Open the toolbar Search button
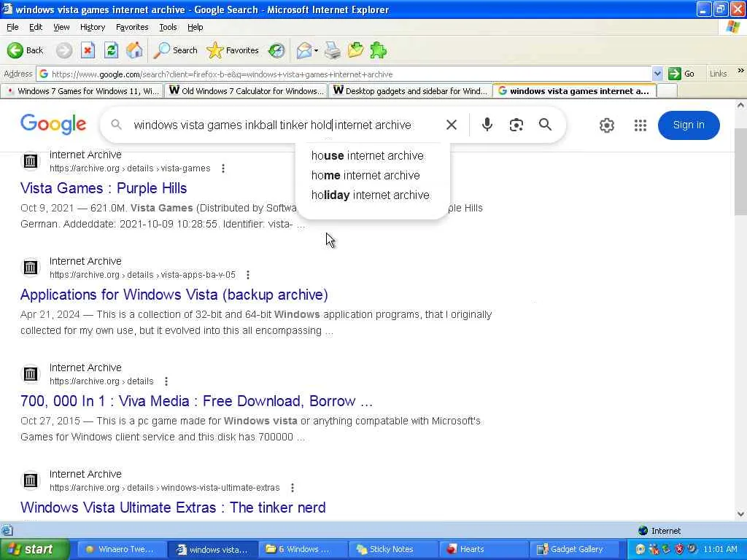Image resolution: width=747 pixels, height=560 pixels. (x=175, y=50)
